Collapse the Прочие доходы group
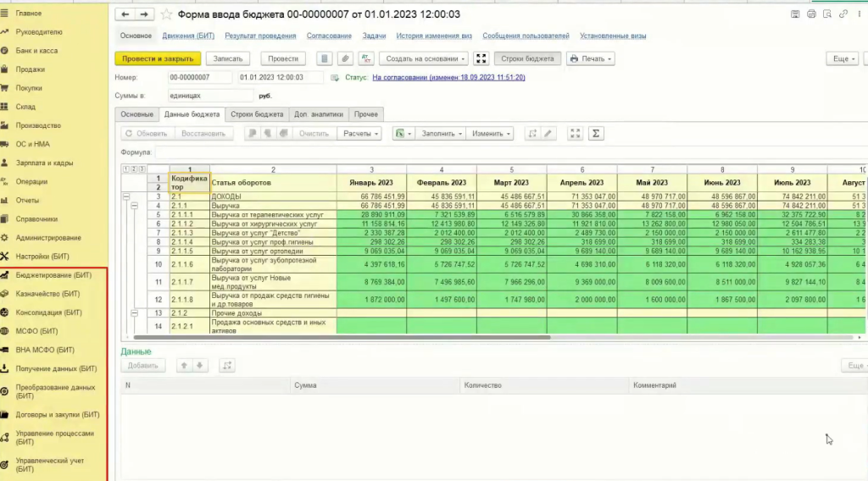This screenshot has height=481, width=868. pyautogui.click(x=135, y=313)
